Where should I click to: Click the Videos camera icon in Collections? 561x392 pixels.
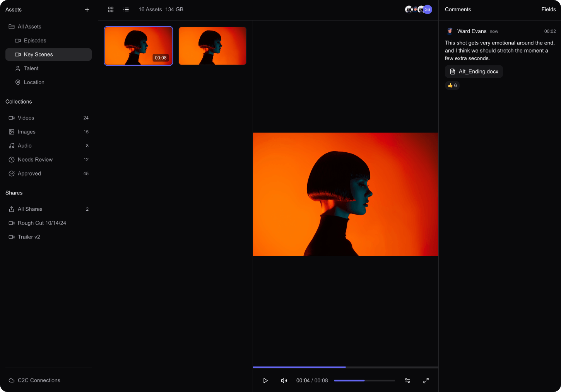12,118
